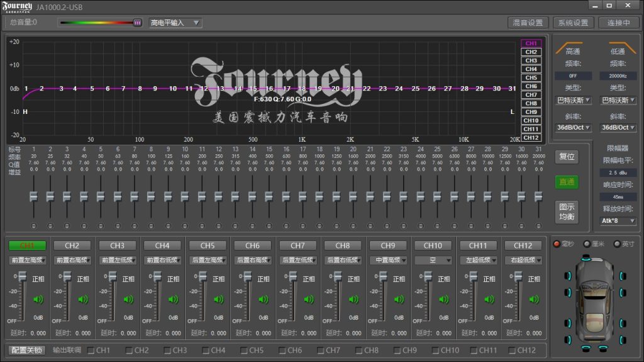The width and height of the screenshot is (644, 362).
Task: Open 系统设置 system settings
Action: coord(574,23)
